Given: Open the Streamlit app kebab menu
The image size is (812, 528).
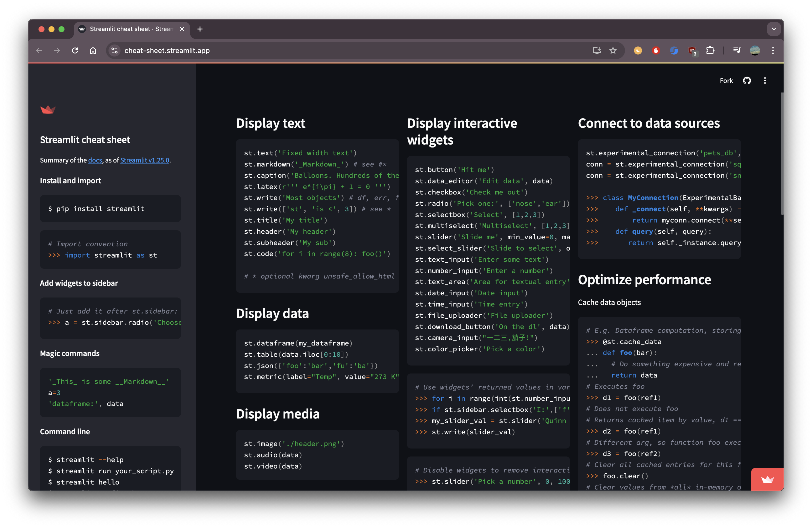Looking at the screenshot, I should pyautogui.click(x=765, y=80).
